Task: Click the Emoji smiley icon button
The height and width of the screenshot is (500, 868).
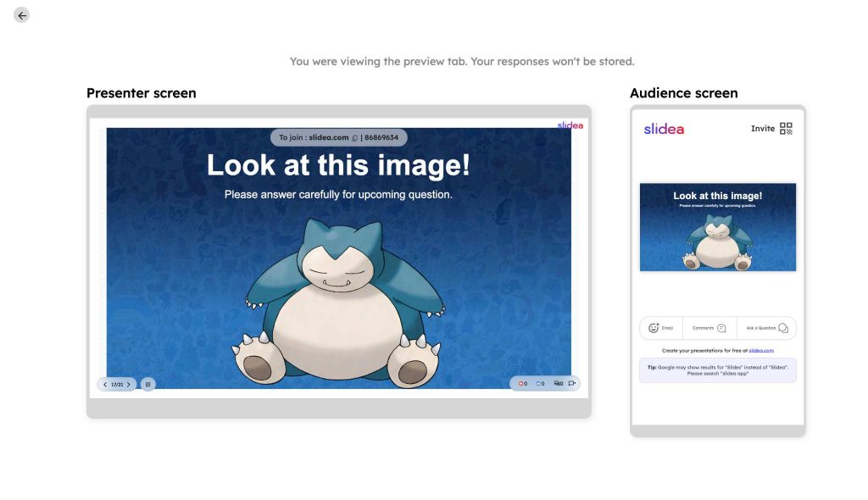Action: [660, 328]
